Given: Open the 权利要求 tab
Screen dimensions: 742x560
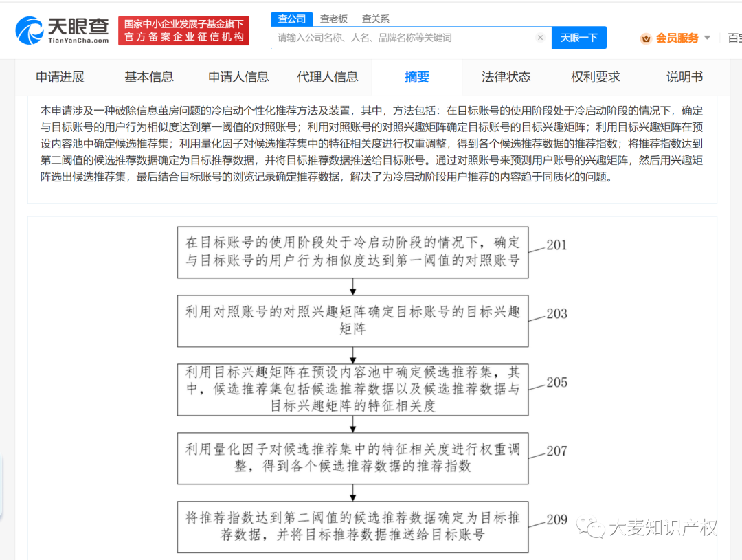Looking at the screenshot, I should point(595,78).
